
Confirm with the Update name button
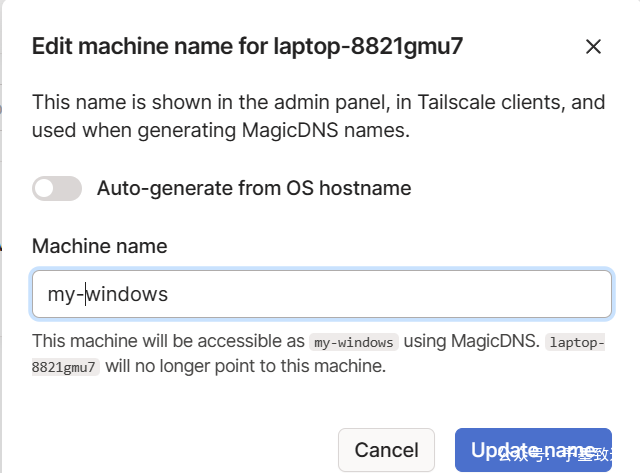[x=533, y=450]
